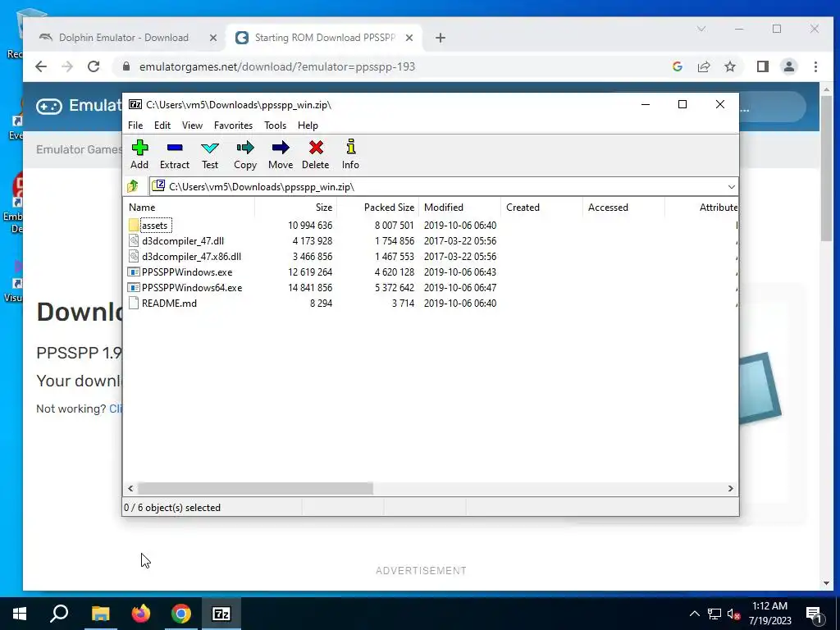Click the left arrow of horizontal scrollbar
Viewport: 840px width, 630px height.
pos(130,489)
